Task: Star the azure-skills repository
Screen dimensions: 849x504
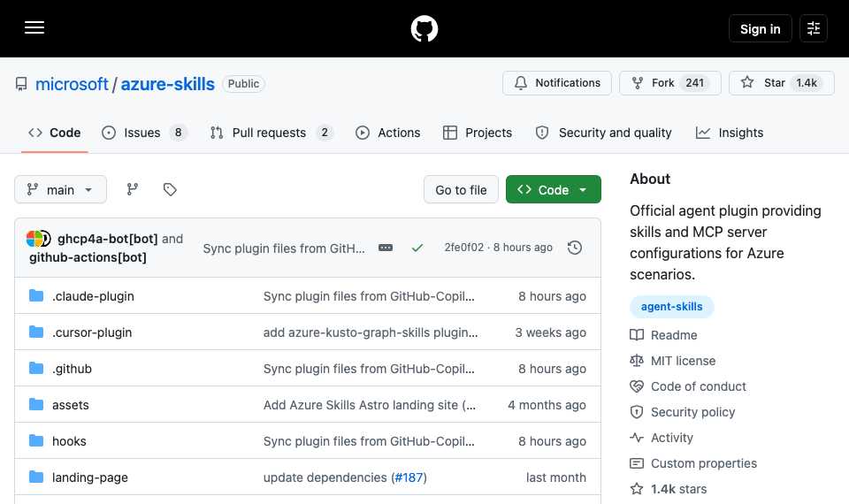Action: [x=781, y=83]
